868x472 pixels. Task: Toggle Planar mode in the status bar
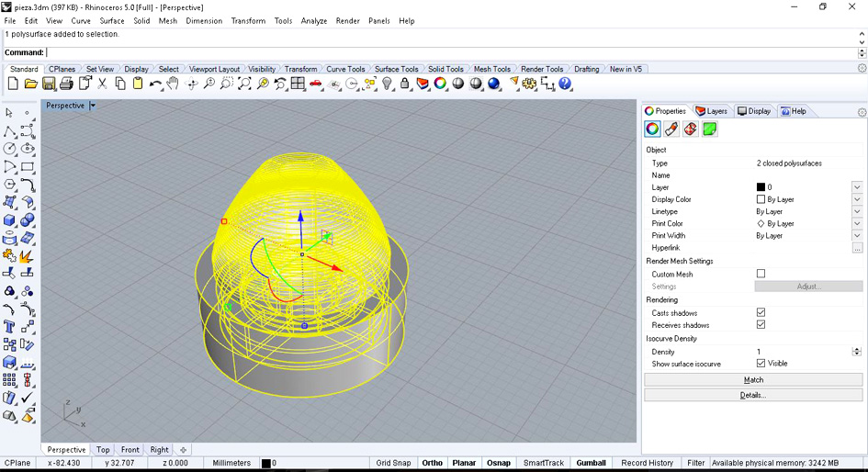coord(464,463)
